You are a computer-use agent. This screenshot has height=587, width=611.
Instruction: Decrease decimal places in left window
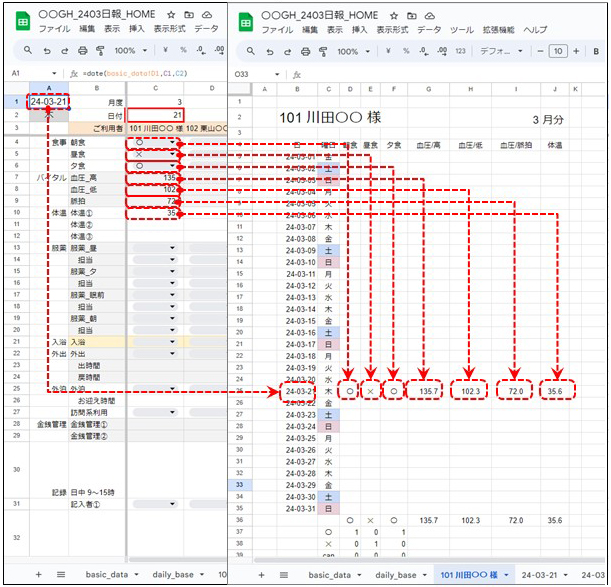[x=201, y=50]
